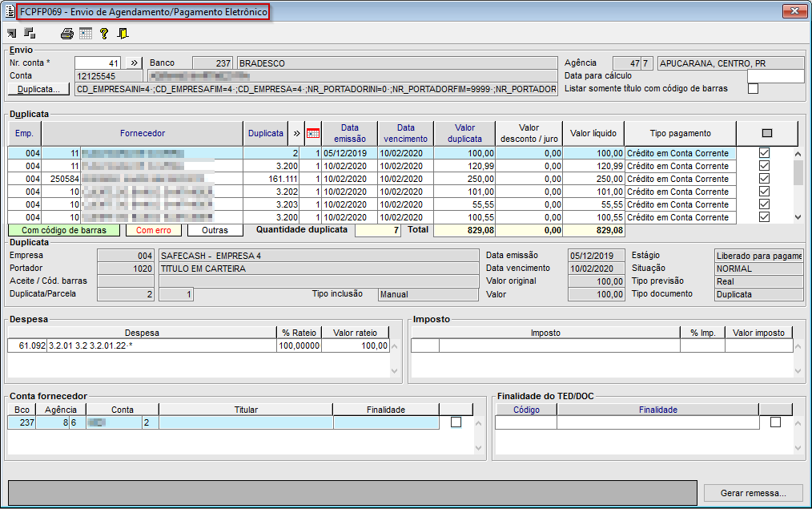Click the Código cell in Finalidade do TED/DOC
812x509 pixels.
(x=526, y=423)
